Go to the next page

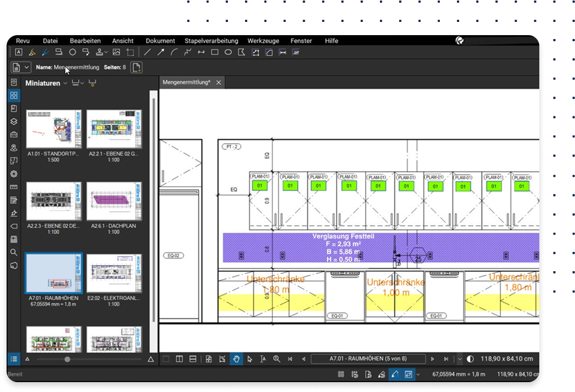[x=432, y=359]
